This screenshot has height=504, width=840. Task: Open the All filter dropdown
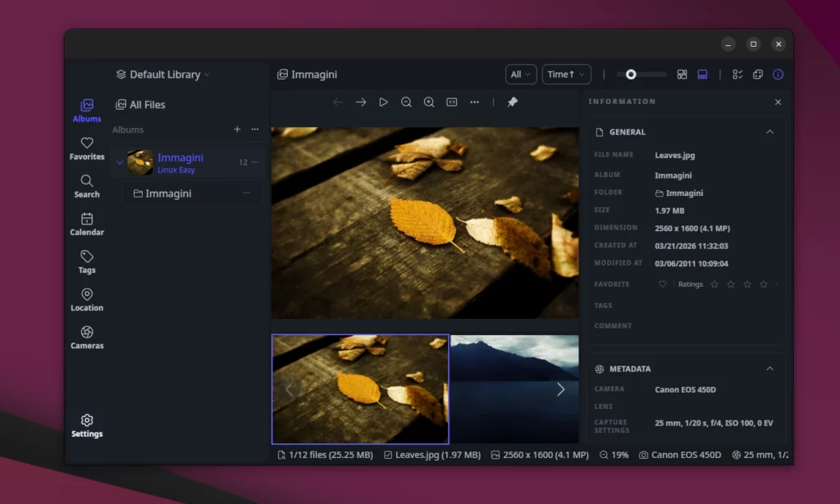tap(520, 74)
